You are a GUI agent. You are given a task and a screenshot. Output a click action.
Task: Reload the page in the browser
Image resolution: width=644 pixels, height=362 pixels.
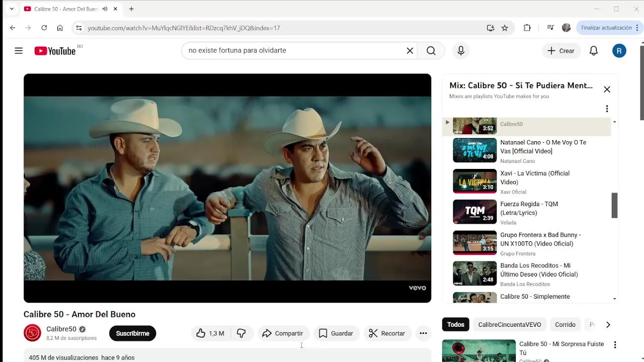(x=44, y=28)
